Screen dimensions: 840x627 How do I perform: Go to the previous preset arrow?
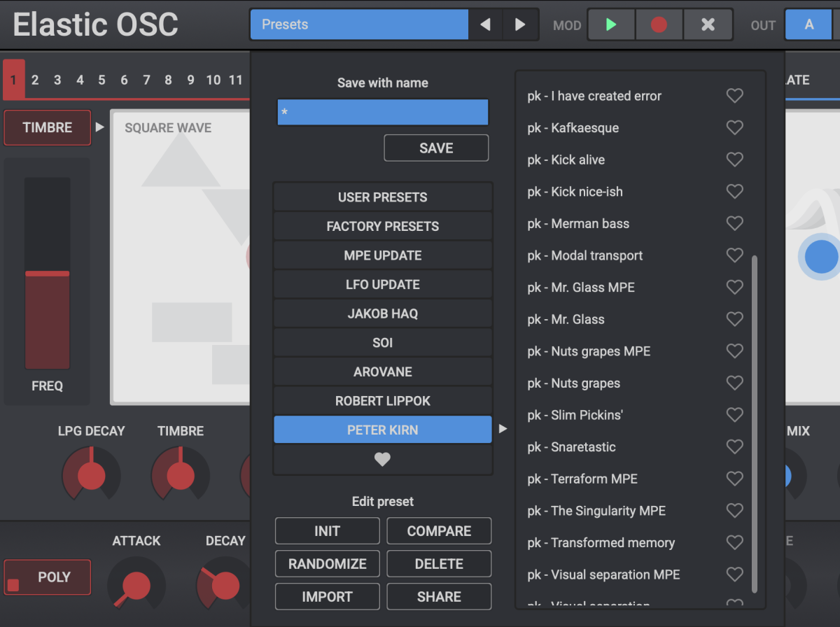click(485, 24)
